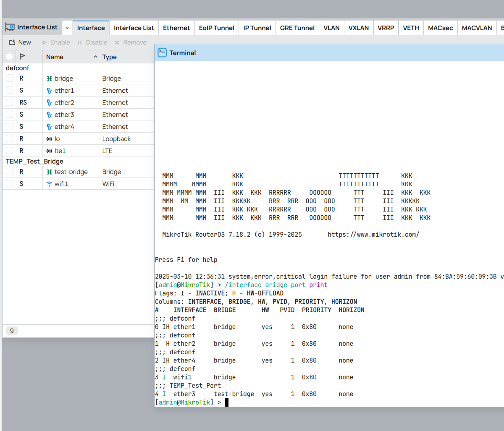Click the test-bridge entry in terminal output
The width and height of the screenshot is (504, 431).
click(x=234, y=394)
